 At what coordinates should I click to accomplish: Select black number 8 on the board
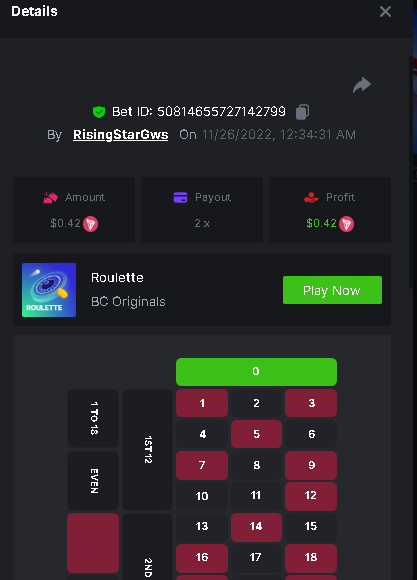(x=256, y=465)
